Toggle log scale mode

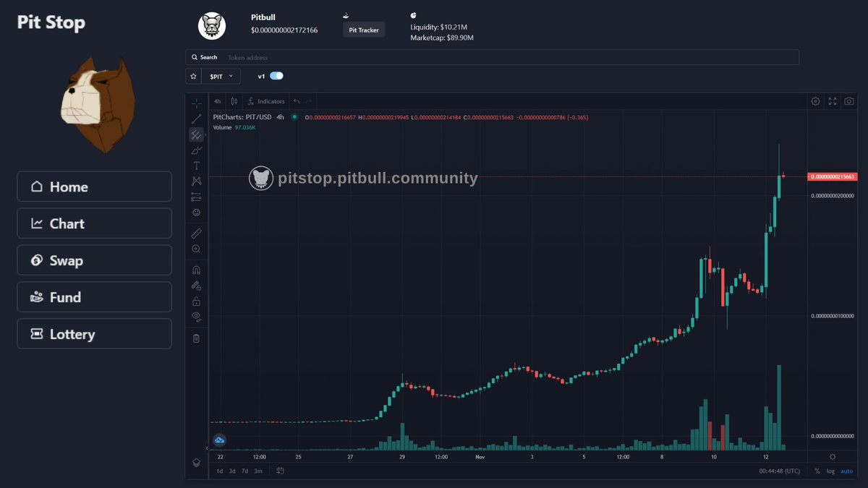click(830, 471)
